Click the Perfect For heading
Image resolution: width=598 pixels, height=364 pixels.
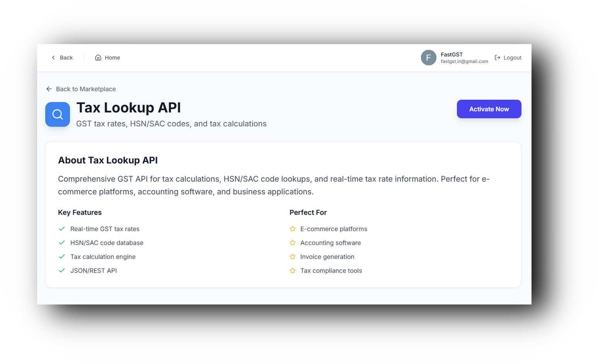[x=308, y=213]
